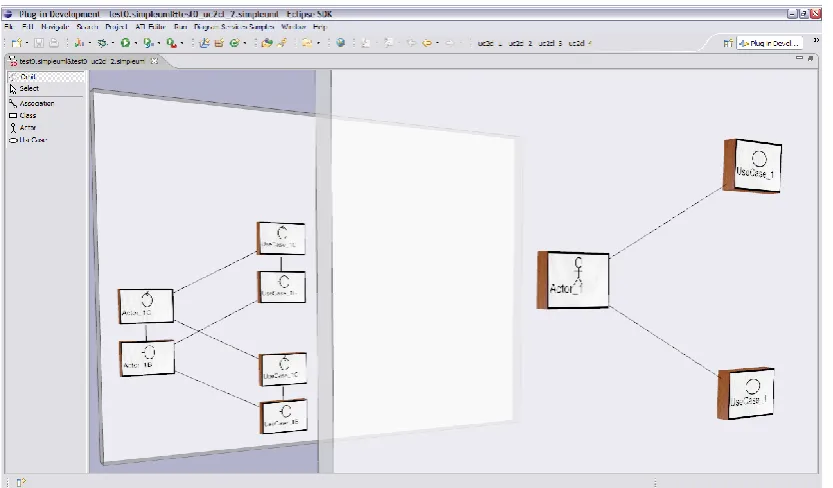Click the uc2d 2 toolbar button
The height and width of the screenshot is (488, 833).
tap(520, 44)
